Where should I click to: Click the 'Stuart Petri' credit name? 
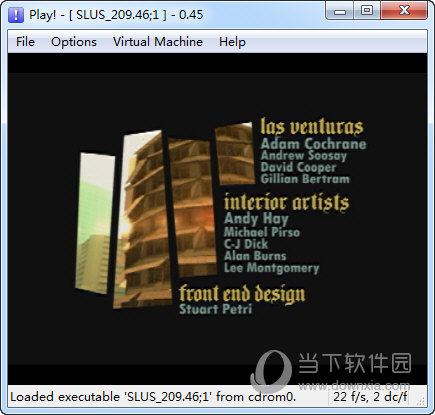pyautogui.click(x=216, y=309)
